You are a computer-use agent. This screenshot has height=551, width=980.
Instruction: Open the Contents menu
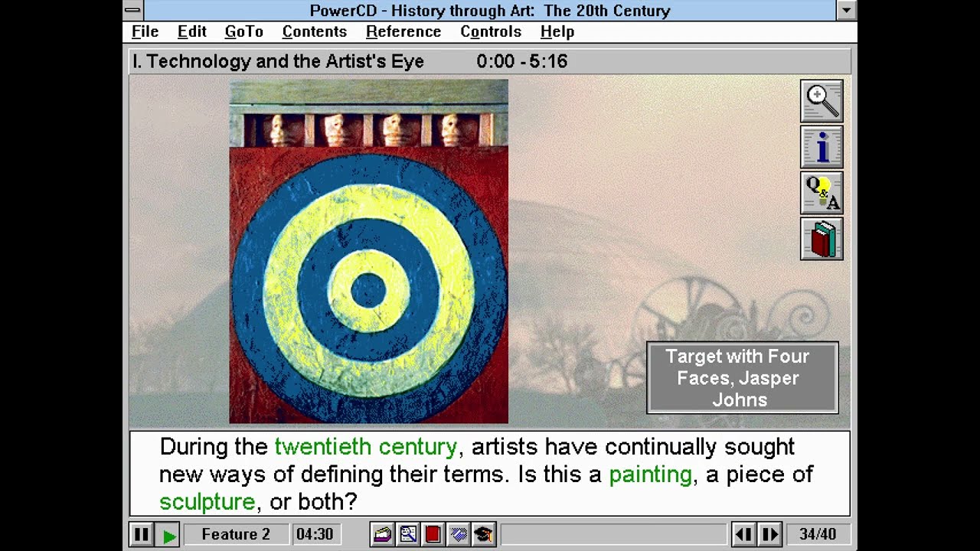pyautogui.click(x=314, y=31)
